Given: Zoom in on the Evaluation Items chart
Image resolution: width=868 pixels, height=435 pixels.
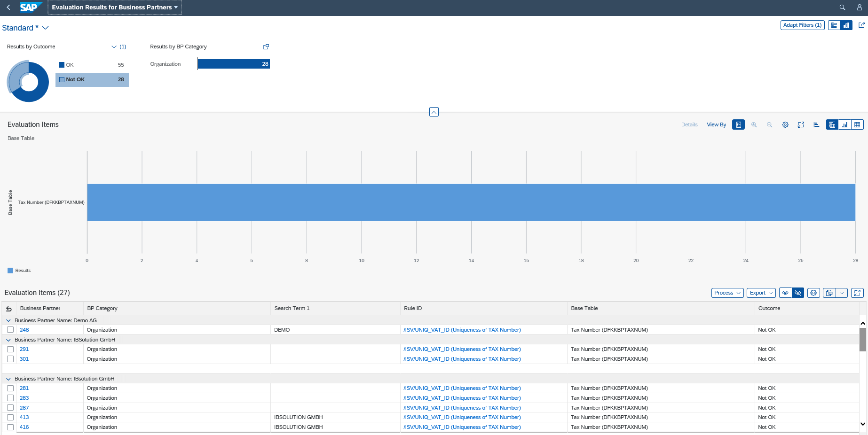Looking at the screenshot, I should point(754,124).
